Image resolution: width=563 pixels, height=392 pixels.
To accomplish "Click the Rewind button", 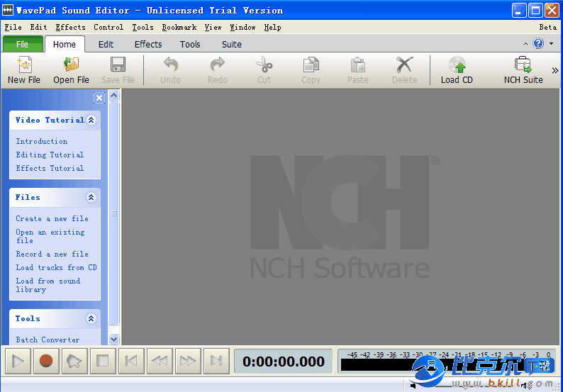I will pos(160,361).
